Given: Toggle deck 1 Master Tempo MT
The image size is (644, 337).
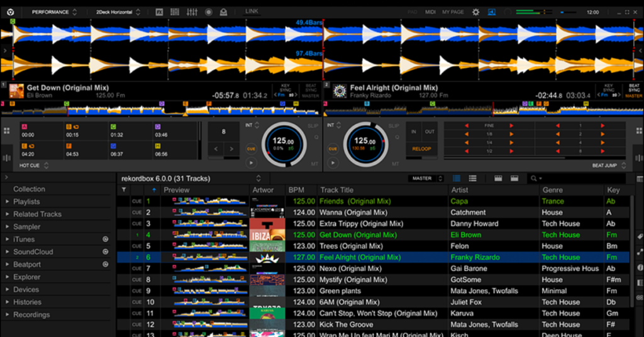Looking at the screenshot, I should tap(314, 163).
